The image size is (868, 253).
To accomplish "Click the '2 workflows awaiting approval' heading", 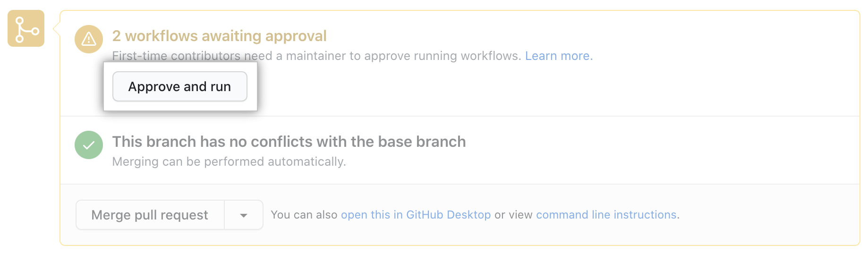I will coord(220,36).
